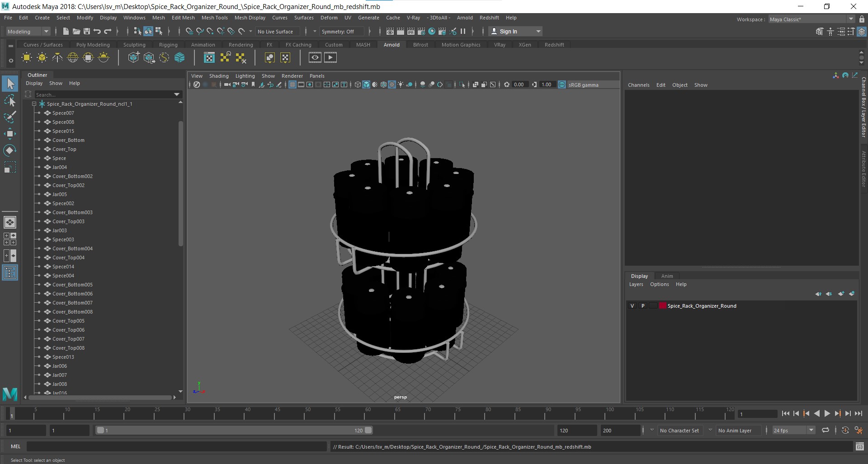Click the red color swatch of layer
The width and height of the screenshot is (868, 464).
tap(663, 306)
